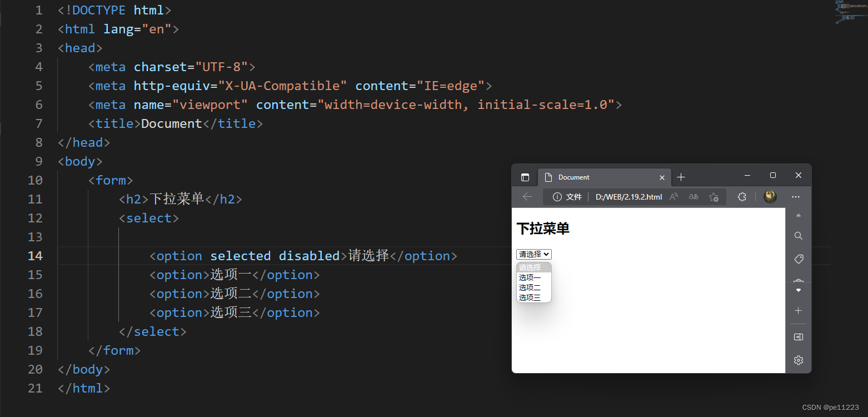This screenshot has height=417, width=868.
Task: Click 选项三 text on code line 17
Action: [231, 312]
